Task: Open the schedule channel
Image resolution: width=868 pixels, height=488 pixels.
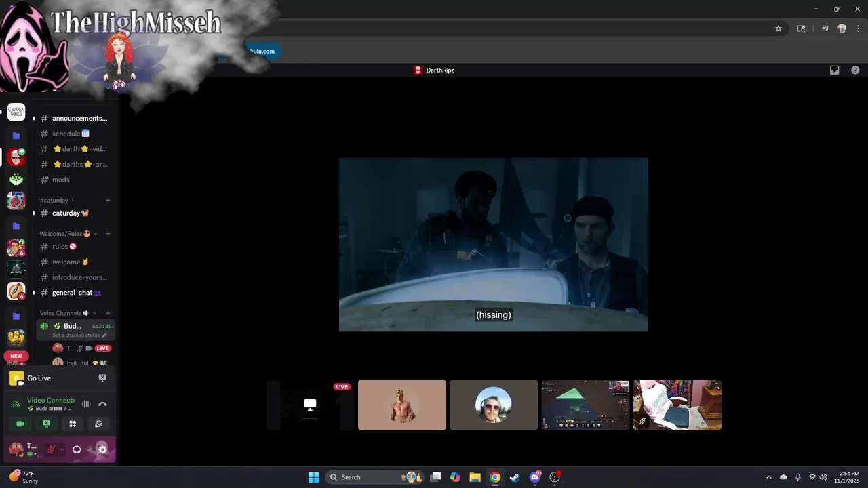Action: [75, 134]
